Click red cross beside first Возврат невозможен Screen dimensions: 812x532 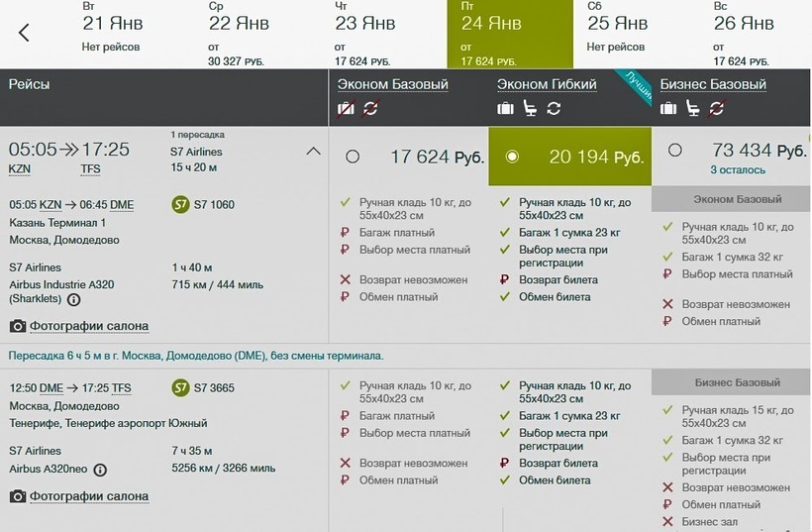tap(345, 279)
